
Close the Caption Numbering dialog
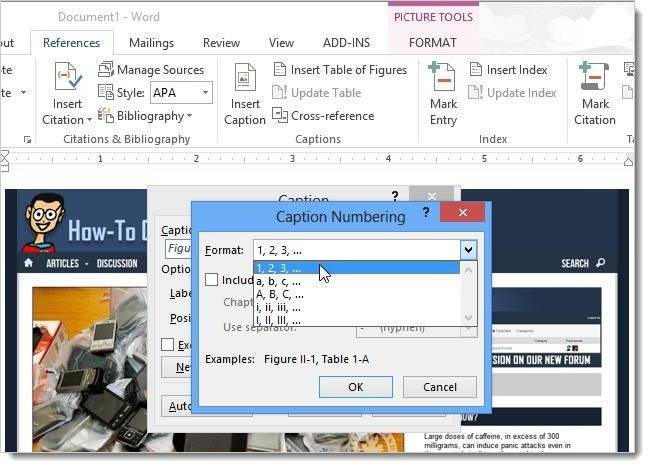463,213
